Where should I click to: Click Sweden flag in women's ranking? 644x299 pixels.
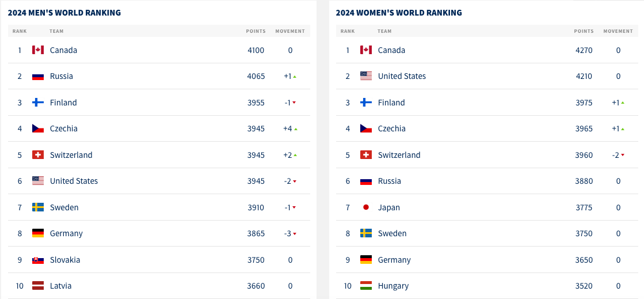(x=366, y=233)
